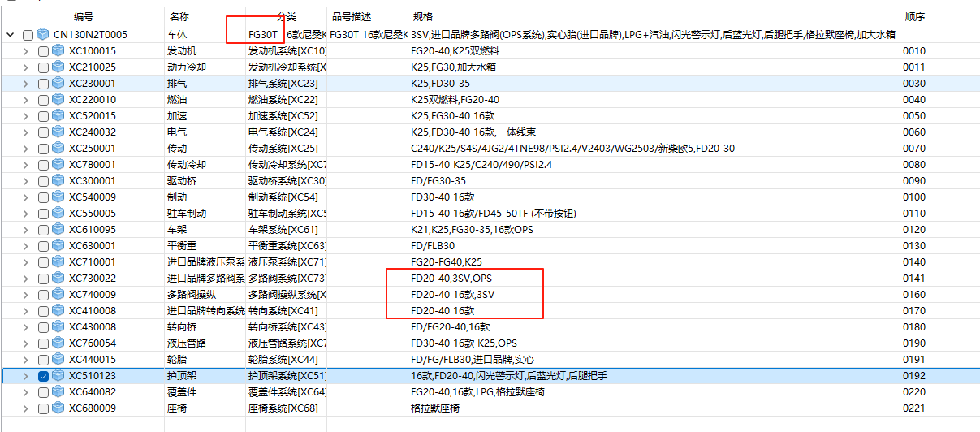This screenshot has height=432, width=980.
Task: Click the cube icon for XC680009
Action: coord(58,408)
